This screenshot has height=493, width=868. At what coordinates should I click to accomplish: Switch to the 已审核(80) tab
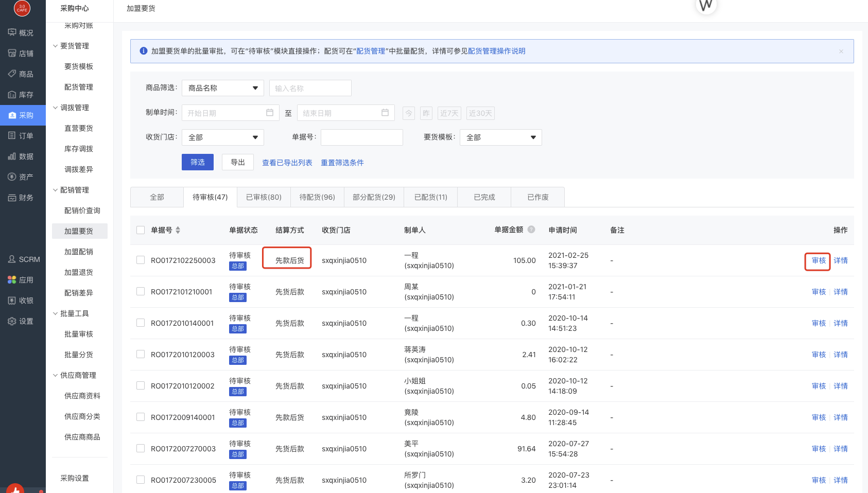264,197
